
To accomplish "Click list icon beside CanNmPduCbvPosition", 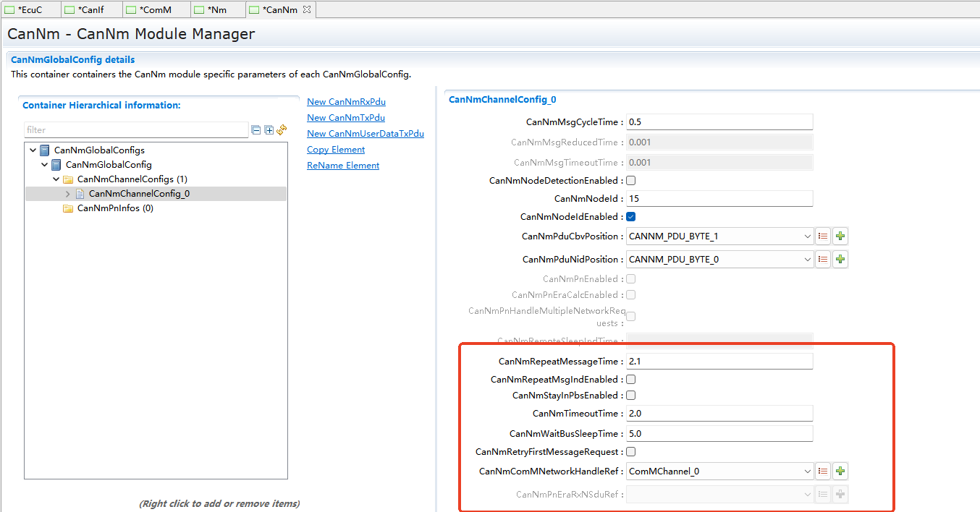I will (823, 236).
